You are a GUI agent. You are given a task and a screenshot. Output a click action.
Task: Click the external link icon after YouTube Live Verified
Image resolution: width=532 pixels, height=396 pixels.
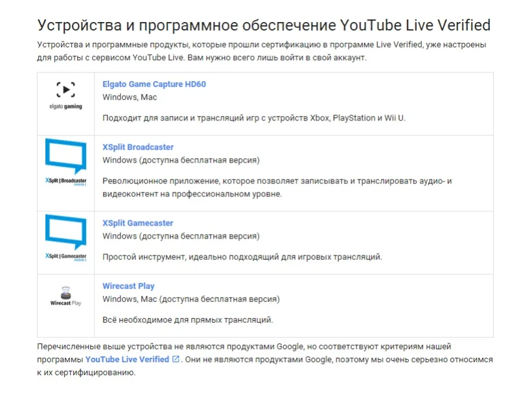tap(176, 359)
